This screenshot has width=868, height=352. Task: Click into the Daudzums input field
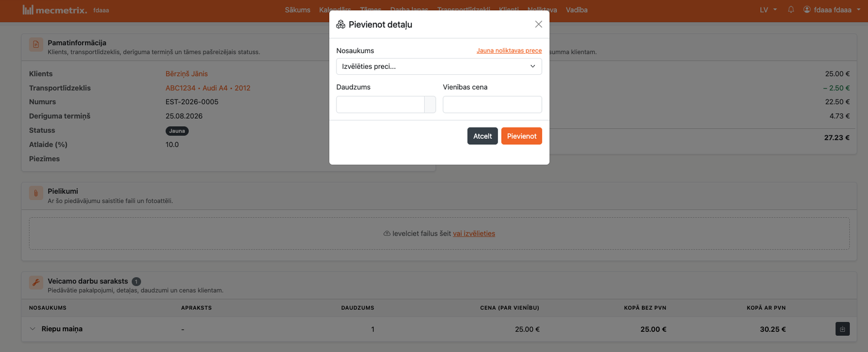click(x=380, y=105)
